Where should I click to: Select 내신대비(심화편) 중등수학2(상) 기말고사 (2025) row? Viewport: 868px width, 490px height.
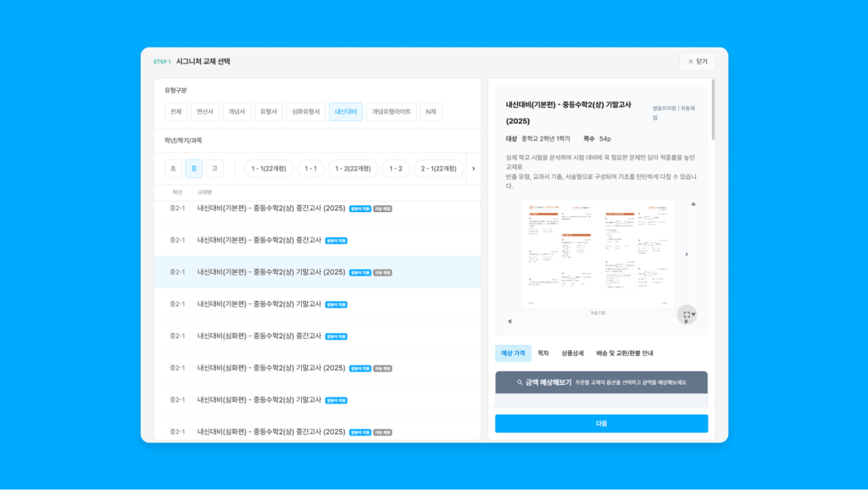click(x=317, y=368)
